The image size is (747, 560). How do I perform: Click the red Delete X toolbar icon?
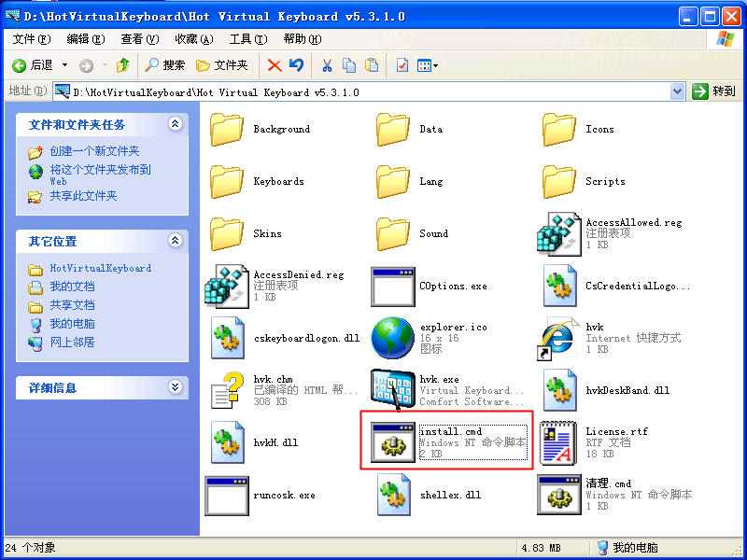(x=275, y=65)
